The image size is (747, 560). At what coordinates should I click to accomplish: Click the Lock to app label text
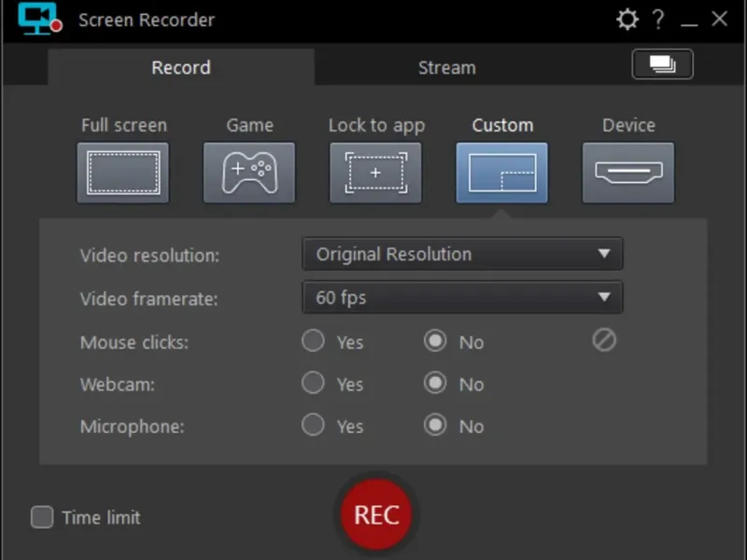376,126
